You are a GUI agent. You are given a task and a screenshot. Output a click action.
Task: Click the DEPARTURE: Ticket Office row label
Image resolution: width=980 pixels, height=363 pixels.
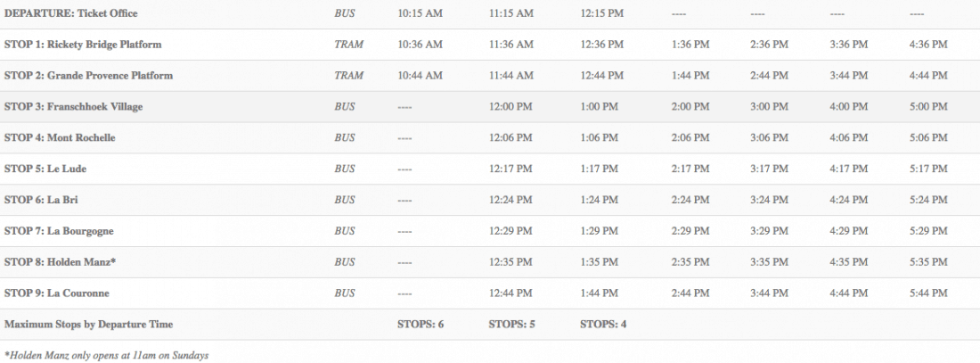click(71, 14)
